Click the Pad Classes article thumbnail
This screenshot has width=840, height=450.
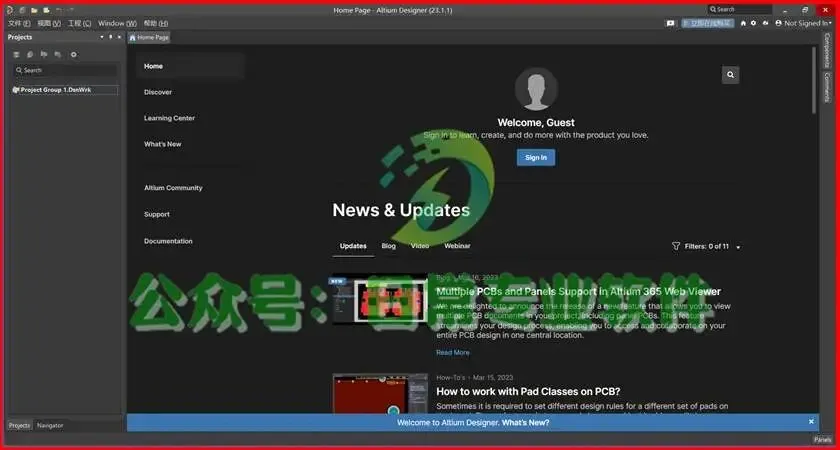380,394
